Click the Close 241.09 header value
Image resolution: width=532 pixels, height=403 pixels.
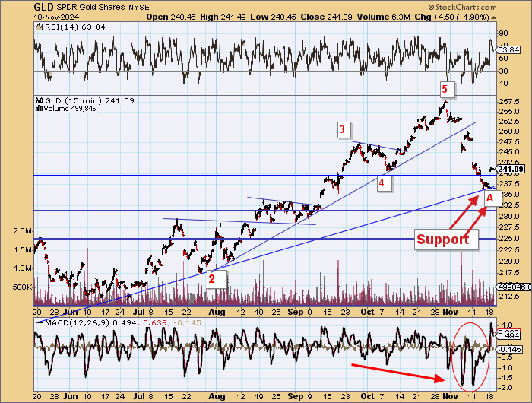[x=326, y=17]
